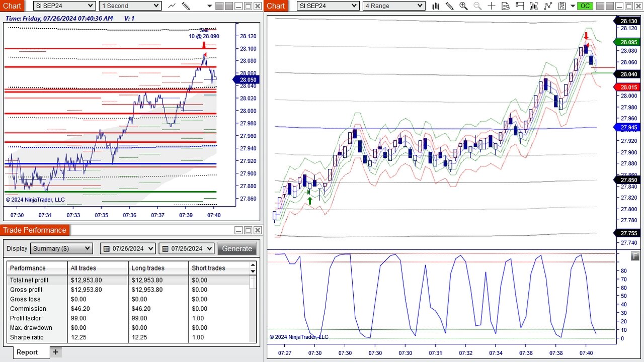Select Trade Performance title tab

coord(35,230)
